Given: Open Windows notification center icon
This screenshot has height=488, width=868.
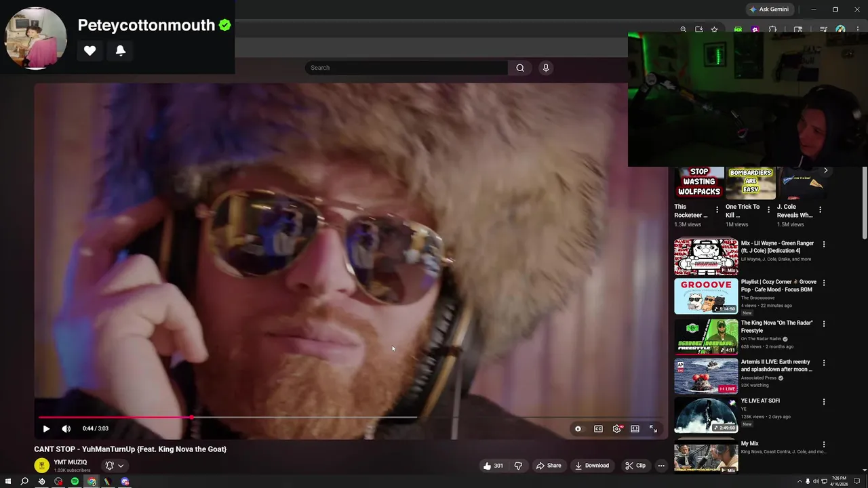Looking at the screenshot, I should pyautogui.click(x=857, y=481).
